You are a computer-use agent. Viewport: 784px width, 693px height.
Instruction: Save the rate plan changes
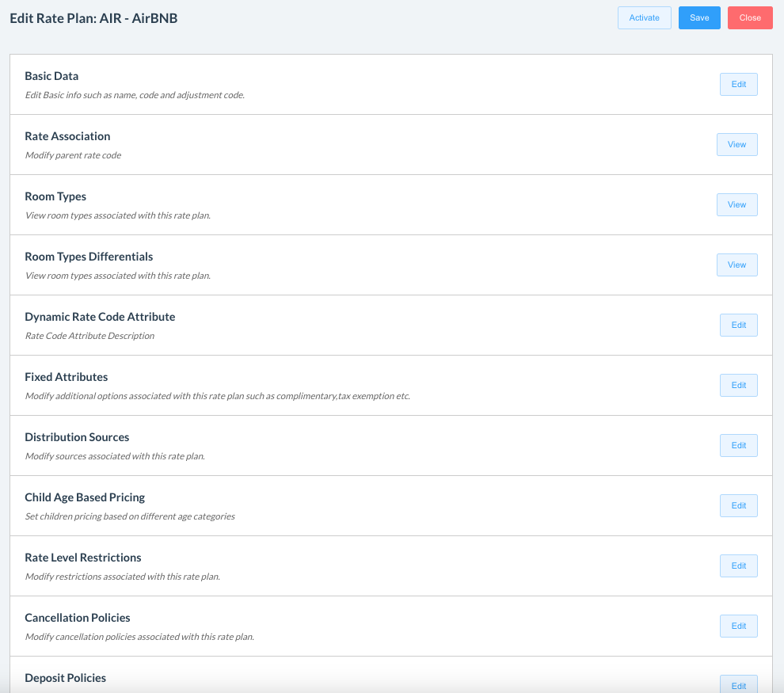(699, 17)
